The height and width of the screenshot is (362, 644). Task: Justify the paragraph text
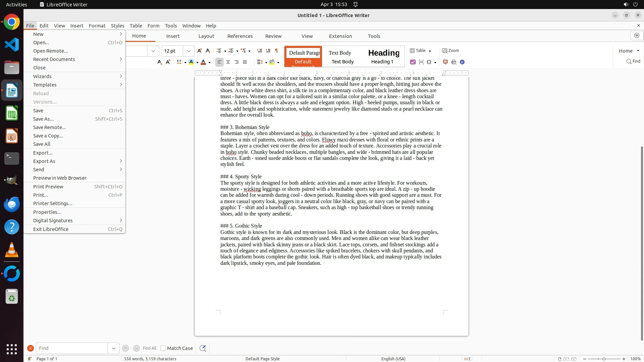tap(245, 62)
